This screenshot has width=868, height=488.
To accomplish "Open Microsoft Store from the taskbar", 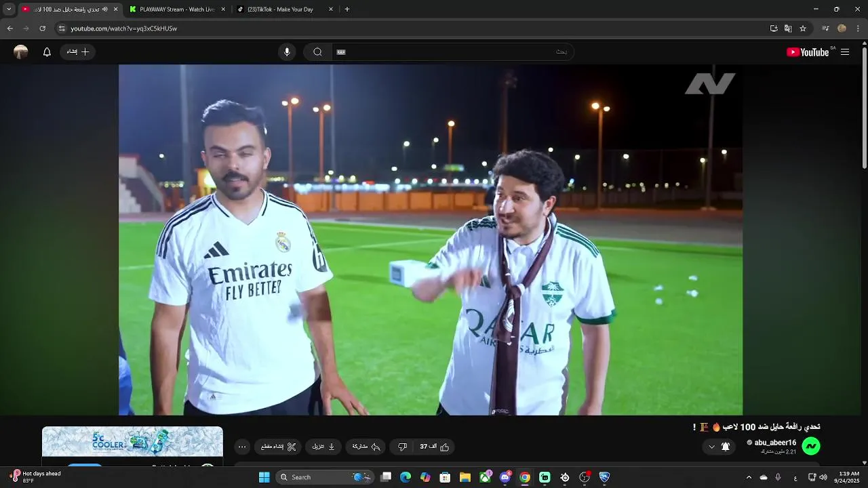I will (446, 477).
